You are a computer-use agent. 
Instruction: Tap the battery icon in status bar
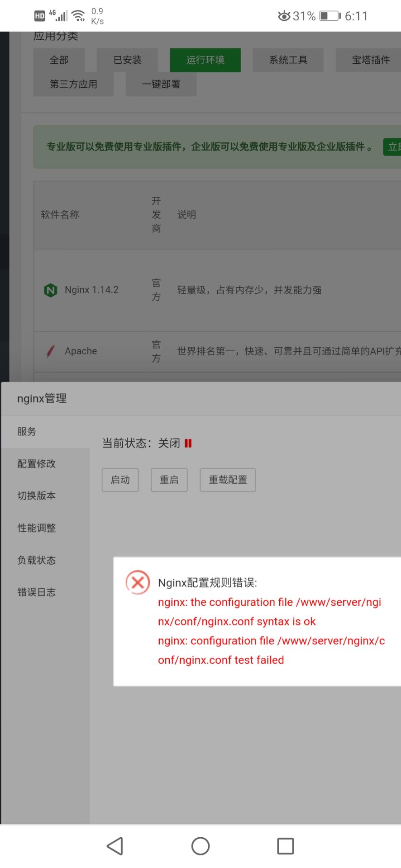pos(330,16)
